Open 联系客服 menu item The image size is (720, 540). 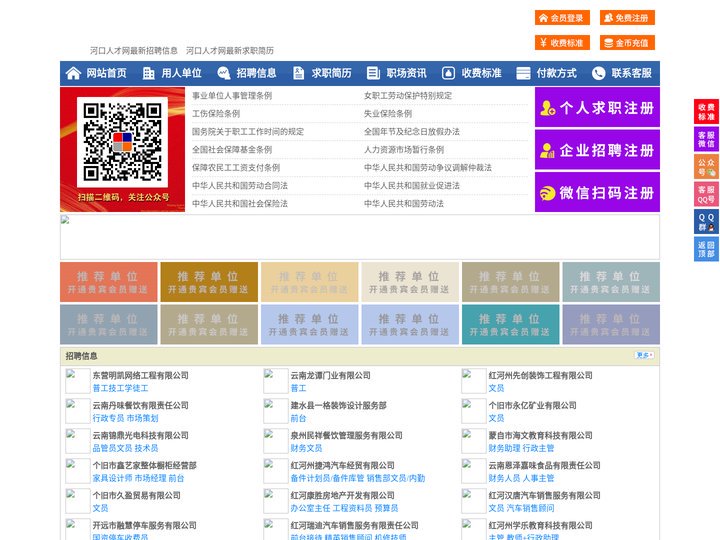[631, 73]
